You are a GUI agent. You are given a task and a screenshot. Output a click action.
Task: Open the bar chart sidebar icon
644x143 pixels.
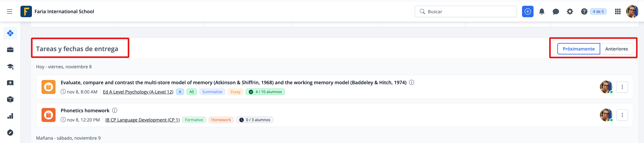pos(10,116)
